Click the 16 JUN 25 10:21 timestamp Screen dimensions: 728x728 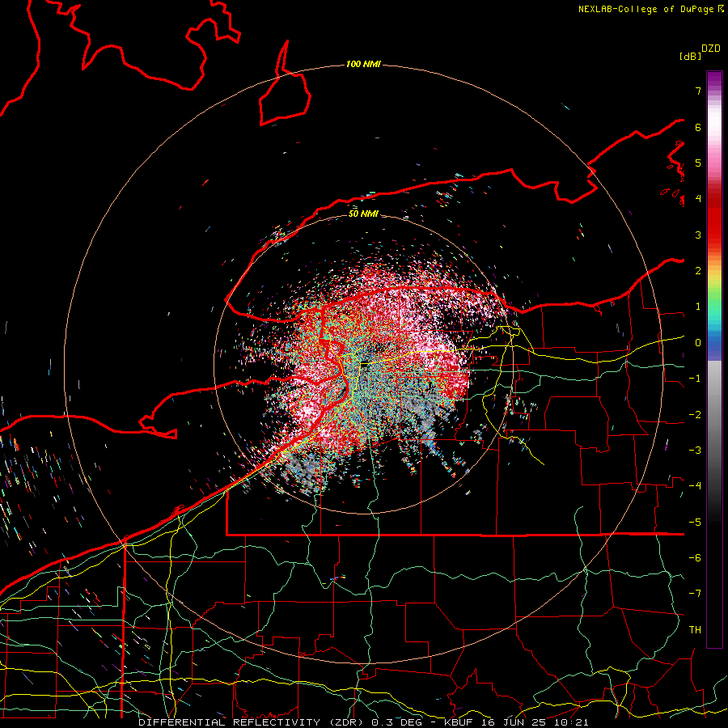click(x=536, y=722)
